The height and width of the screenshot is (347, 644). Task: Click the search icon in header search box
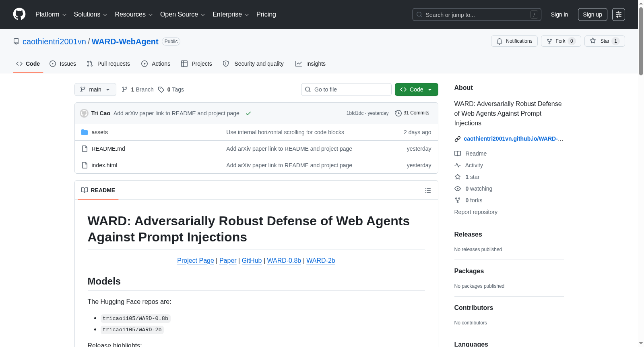pos(419,15)
